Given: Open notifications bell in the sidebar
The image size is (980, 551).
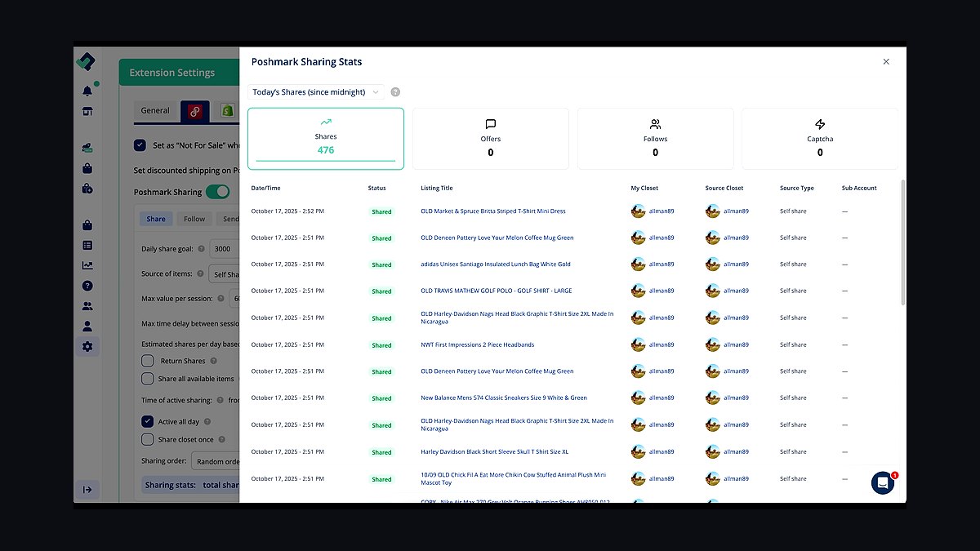Looking at the screenshot, I should click(87, 91).
